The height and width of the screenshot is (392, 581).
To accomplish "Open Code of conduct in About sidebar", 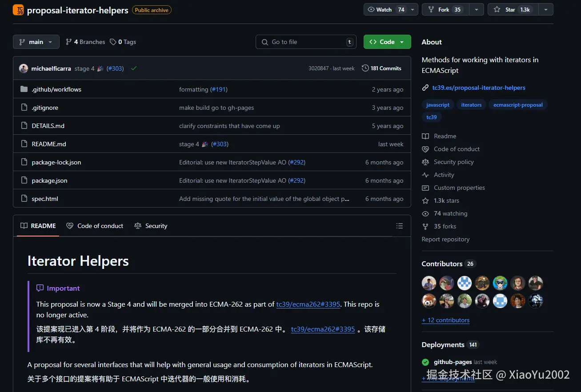I will click(451, 149).
